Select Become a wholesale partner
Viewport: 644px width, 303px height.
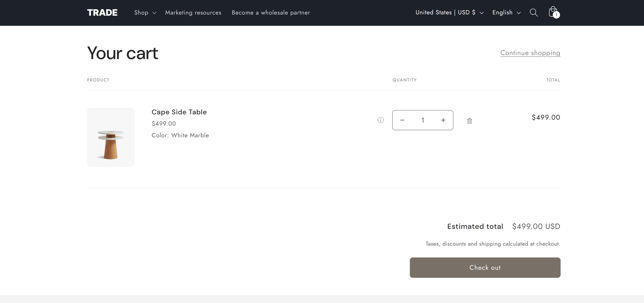(x=270, y=12)
